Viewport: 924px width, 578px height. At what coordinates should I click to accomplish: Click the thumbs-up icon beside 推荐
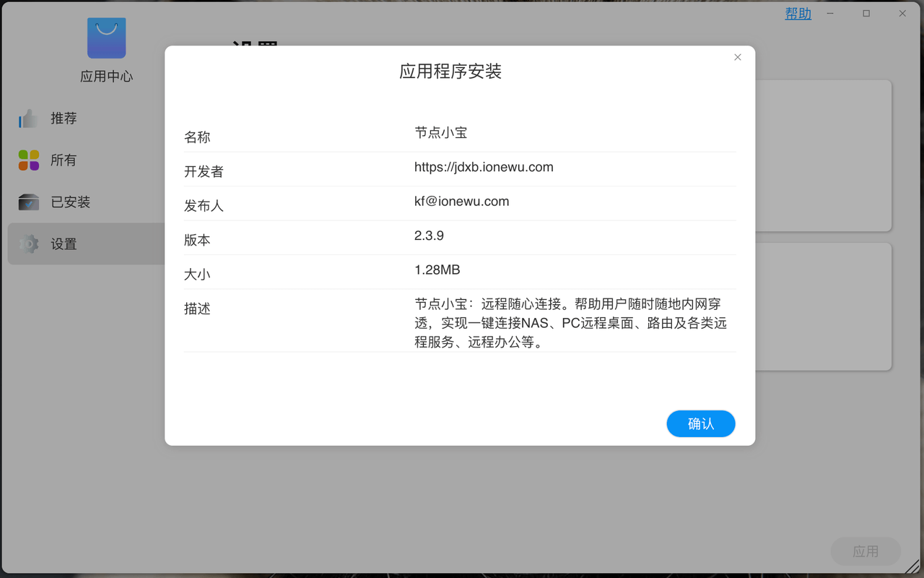point(28,118)
